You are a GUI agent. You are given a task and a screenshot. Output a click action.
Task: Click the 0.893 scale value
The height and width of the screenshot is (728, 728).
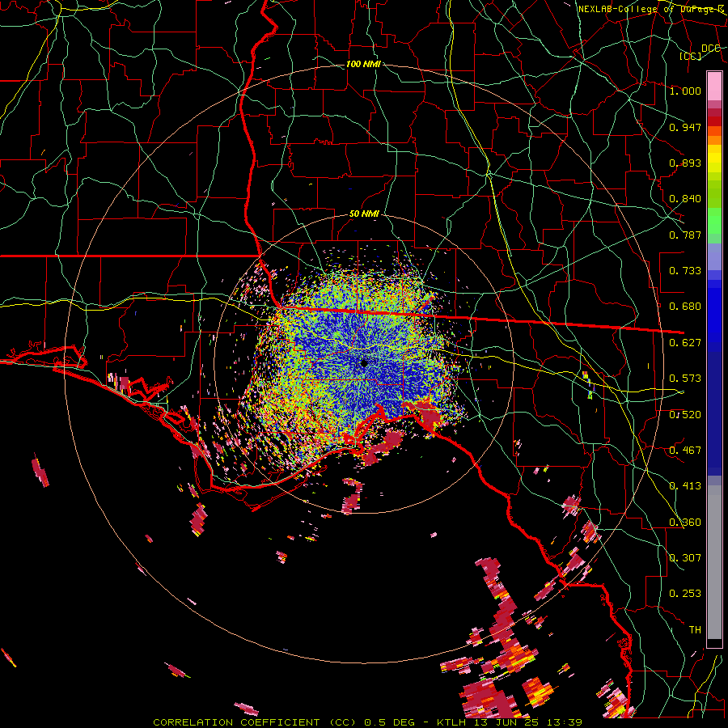(685, 163)
